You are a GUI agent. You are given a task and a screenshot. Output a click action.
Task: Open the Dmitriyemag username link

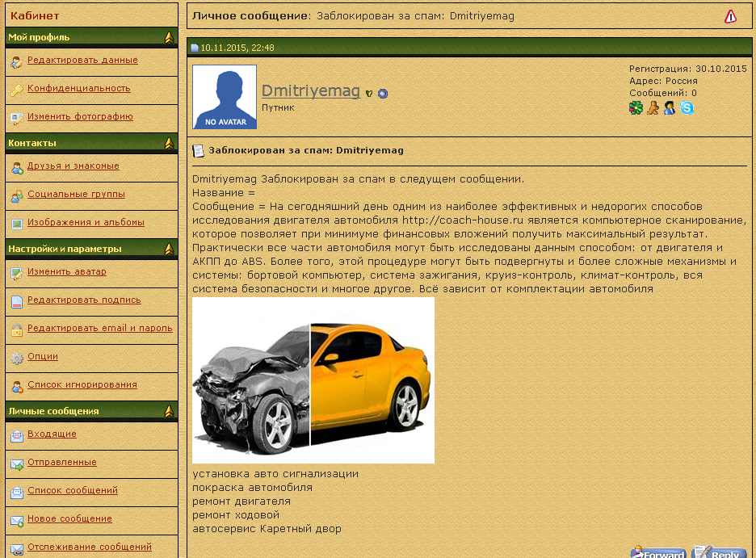pyautogui.click(x=310, y=91)
